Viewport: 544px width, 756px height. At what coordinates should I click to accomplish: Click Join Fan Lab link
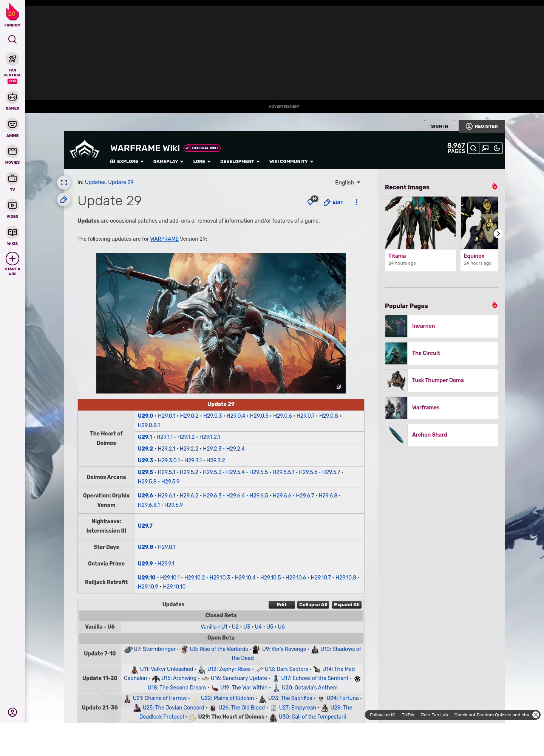click(x=434, y=715)
